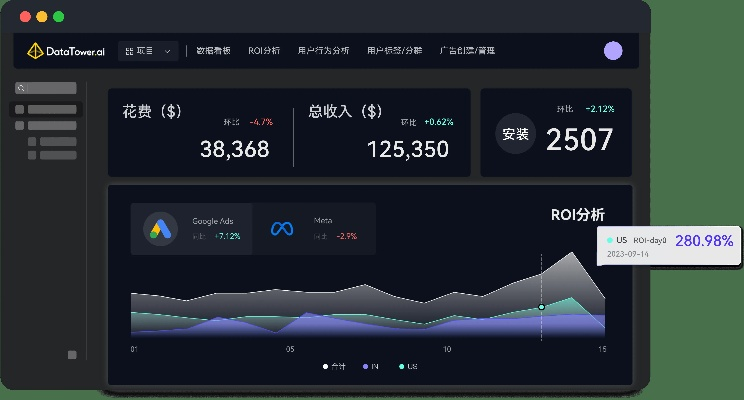Click the highlighted data point on chart
The image size is (744, 400).
[x=541, y=307]
